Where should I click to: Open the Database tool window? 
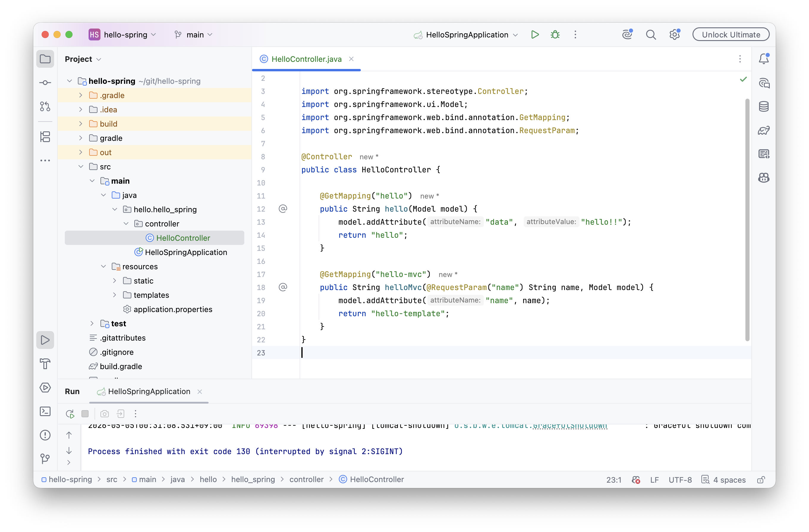(x=764, y=107)
